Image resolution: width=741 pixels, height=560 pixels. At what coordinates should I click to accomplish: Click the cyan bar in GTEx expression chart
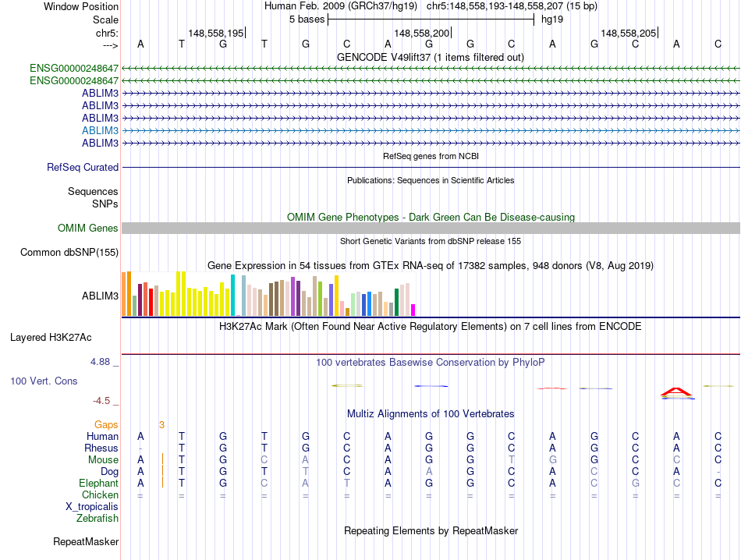pyautogui.click(x=232, y=296)
